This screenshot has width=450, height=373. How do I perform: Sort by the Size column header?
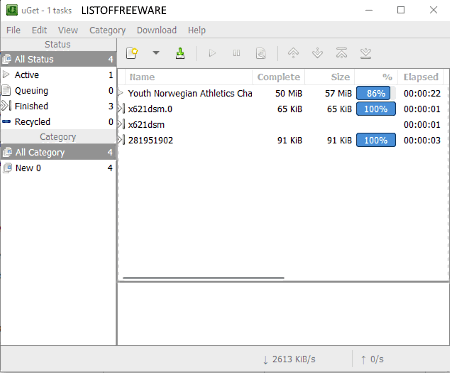click(330, 77)
